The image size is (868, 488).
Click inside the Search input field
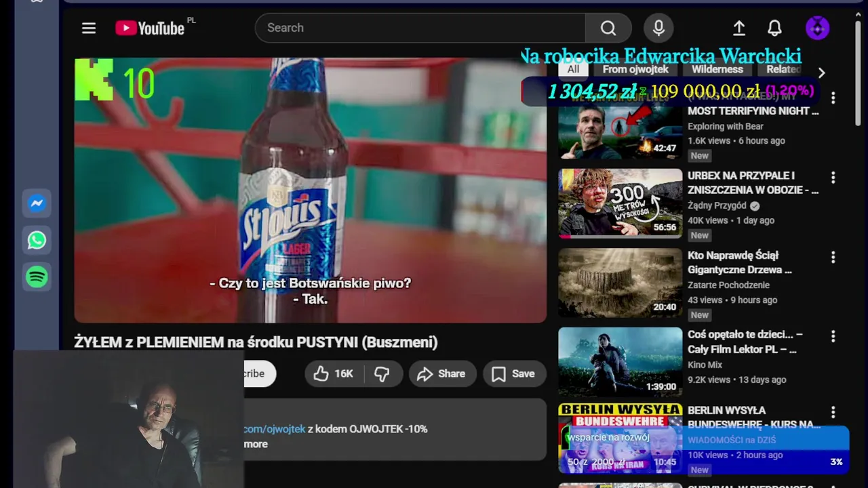[x=420, y=28]
